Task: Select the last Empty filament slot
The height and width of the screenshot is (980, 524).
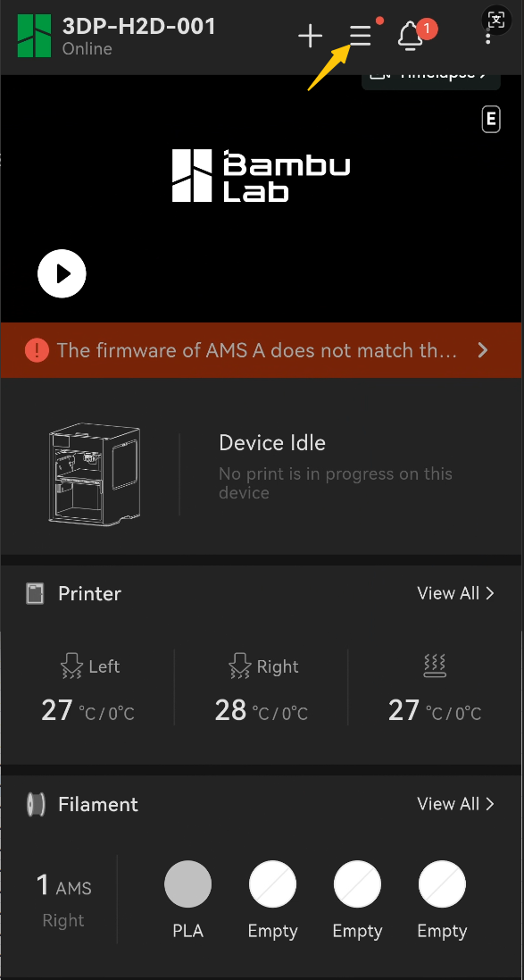Action: (x=442, y=884)
